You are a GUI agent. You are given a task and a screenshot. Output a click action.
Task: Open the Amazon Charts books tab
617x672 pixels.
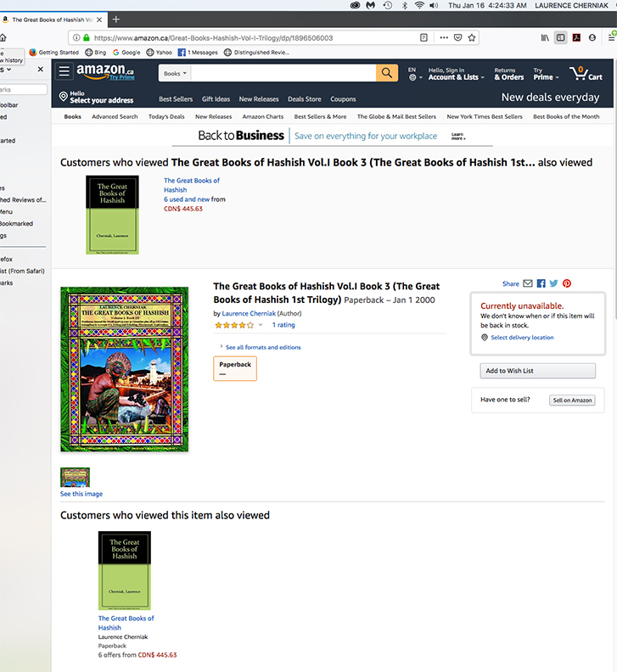point(263,116)
